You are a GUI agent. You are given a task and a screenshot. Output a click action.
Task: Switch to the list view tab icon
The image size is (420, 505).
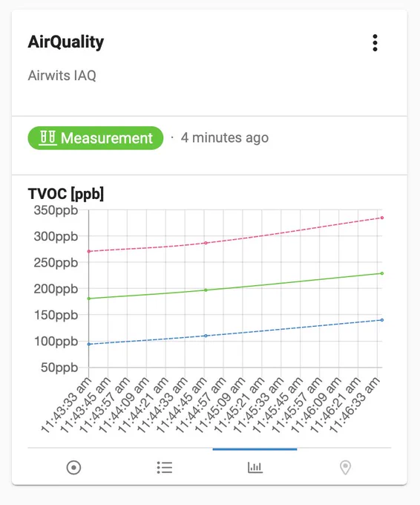tap(165, 467)
